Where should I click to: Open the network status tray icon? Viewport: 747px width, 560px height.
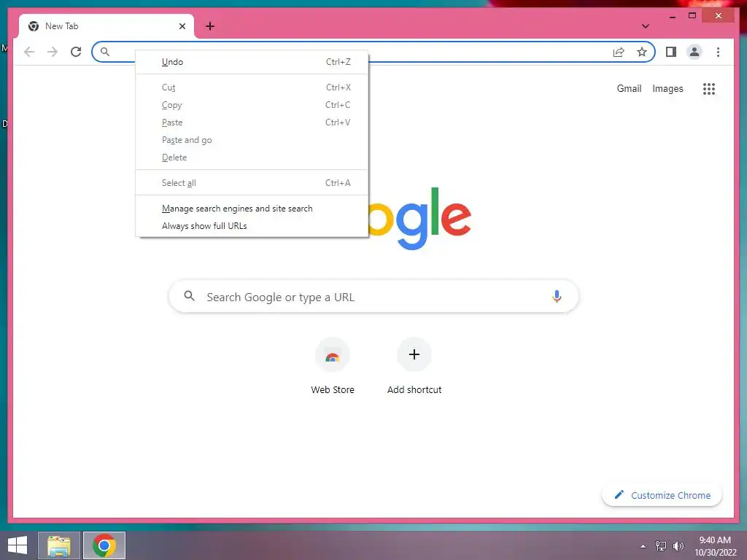click(660, 546)
